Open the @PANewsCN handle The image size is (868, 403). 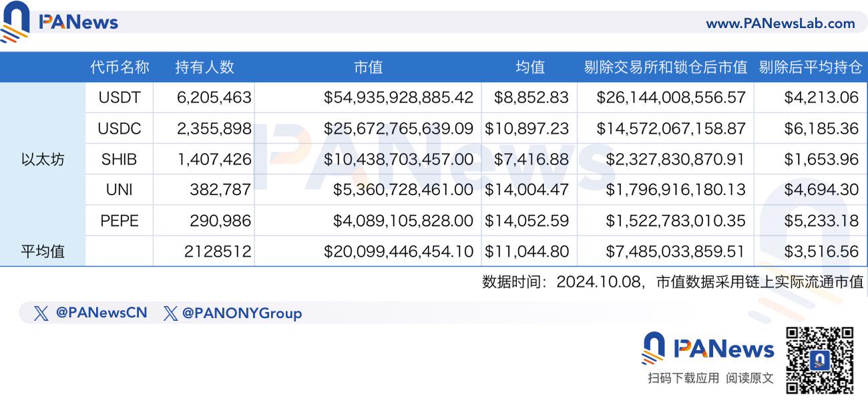[x=101, y=313]
